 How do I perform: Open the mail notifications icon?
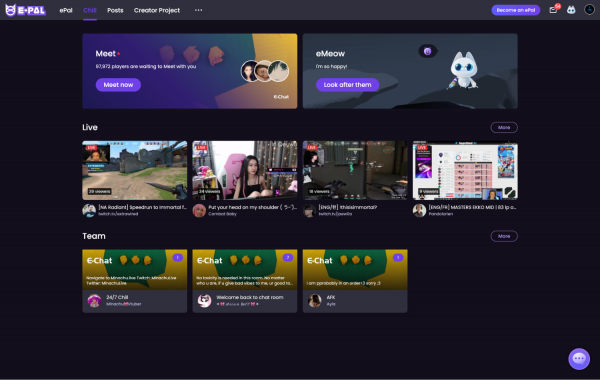553,10
